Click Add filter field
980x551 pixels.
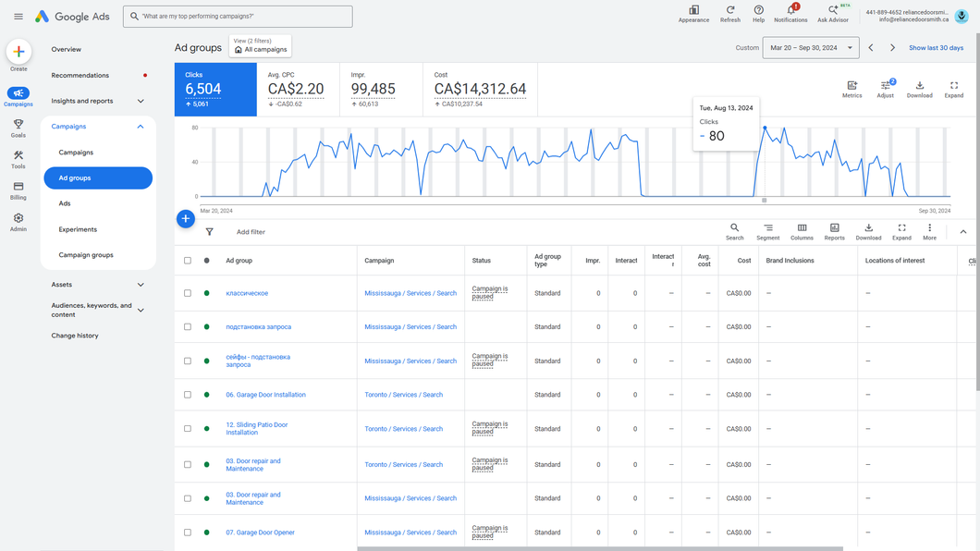pyautogui.click(x=251, y=232)
